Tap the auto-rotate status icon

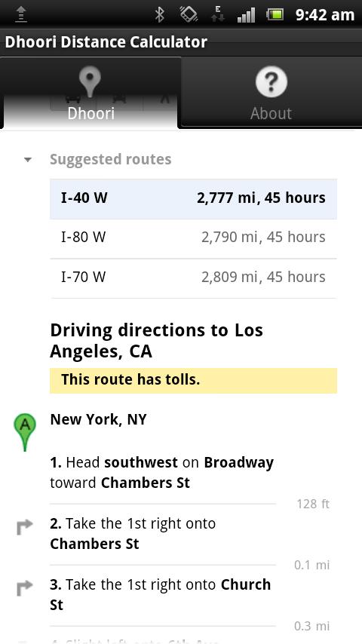point(189,15)
